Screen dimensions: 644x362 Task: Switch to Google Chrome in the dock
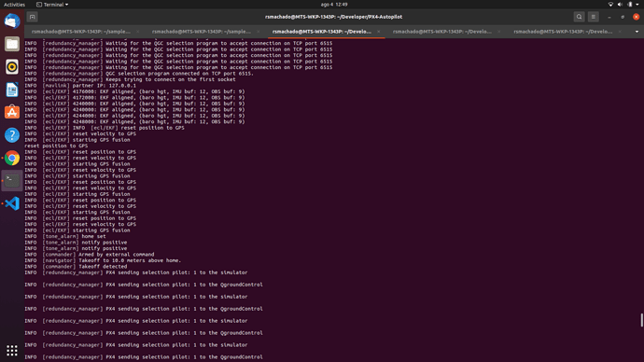[x=12, y=158]
